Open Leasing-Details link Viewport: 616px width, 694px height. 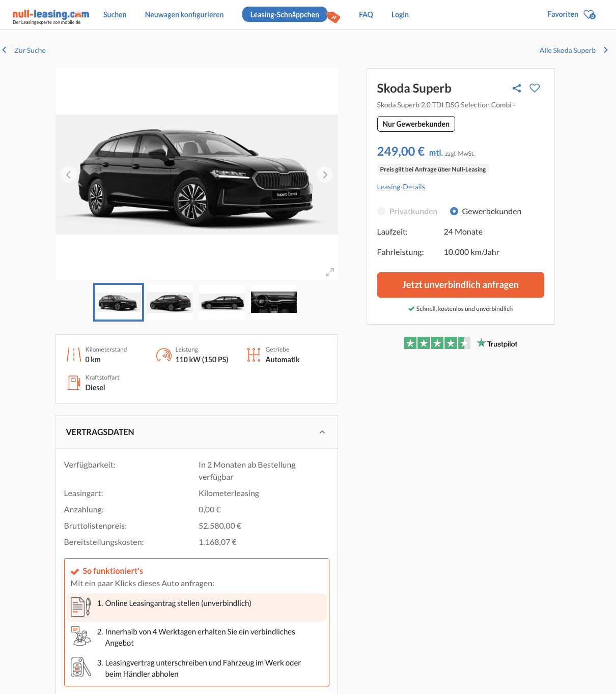click(401, 187)
